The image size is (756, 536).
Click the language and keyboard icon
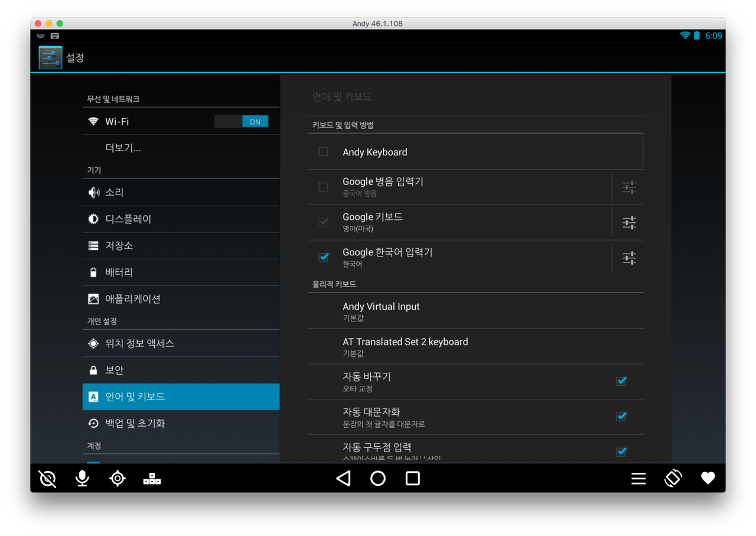93,397
